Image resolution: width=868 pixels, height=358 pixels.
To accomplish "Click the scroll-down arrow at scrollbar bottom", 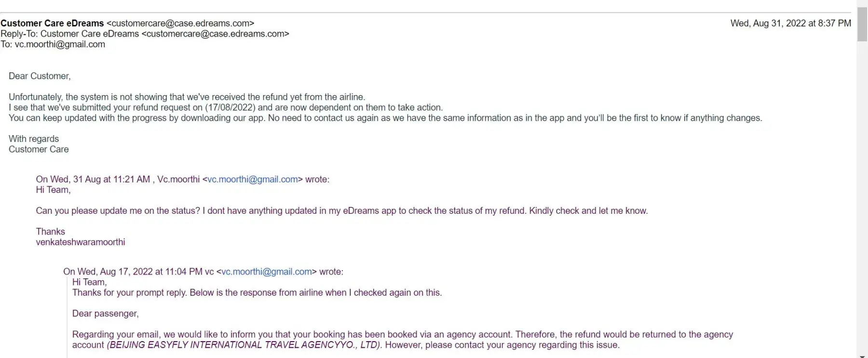I will coord(862,354).
